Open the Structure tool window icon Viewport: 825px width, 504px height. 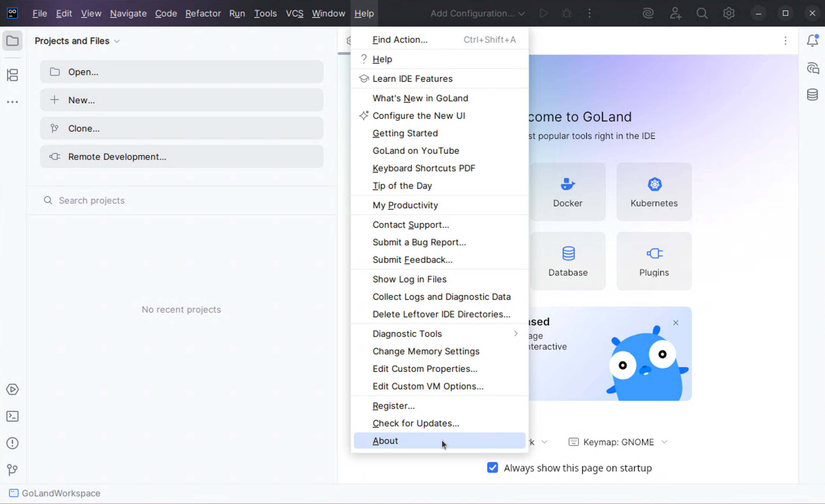(12, 75)
